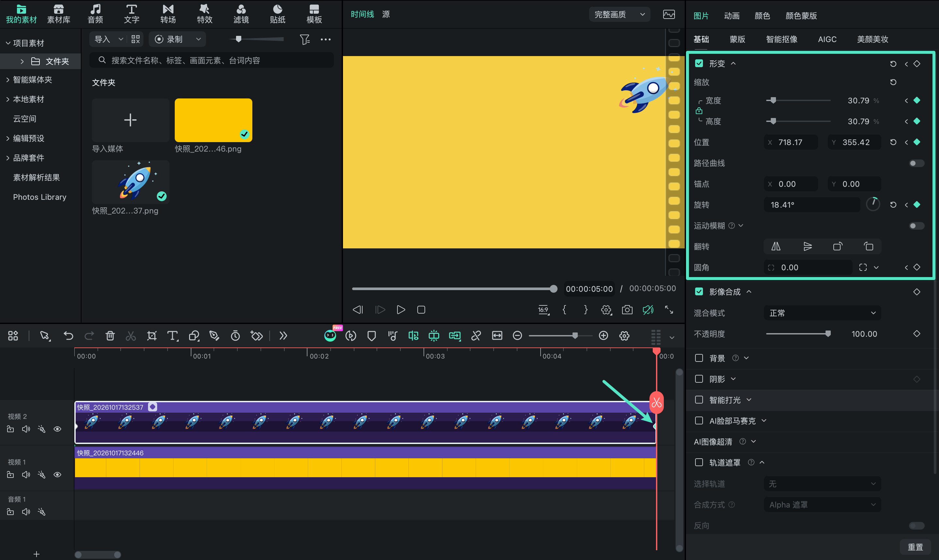Uncheck the 形变 transform checkbox
This screenshot has height=560, width=939.
tap(699, 63)
